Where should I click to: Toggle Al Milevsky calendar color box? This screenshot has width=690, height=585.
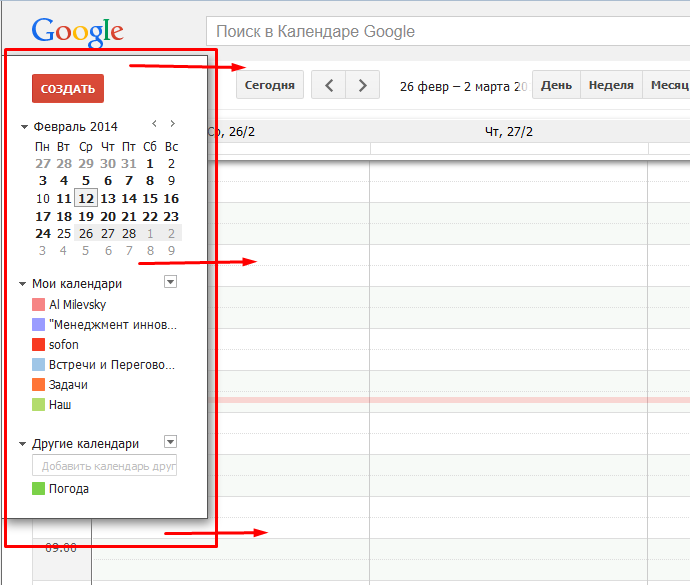[x=38, y=305]
